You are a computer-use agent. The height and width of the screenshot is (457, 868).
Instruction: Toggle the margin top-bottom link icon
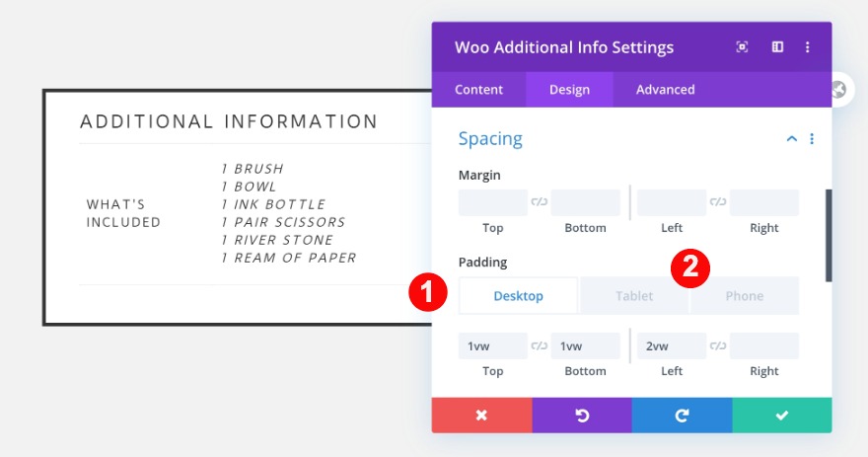click(x=540, y=202)
